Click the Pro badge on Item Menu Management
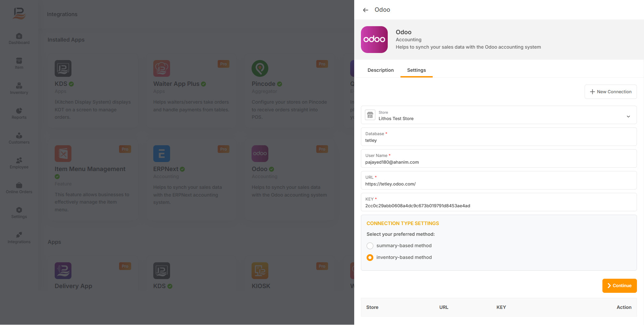 125,149
